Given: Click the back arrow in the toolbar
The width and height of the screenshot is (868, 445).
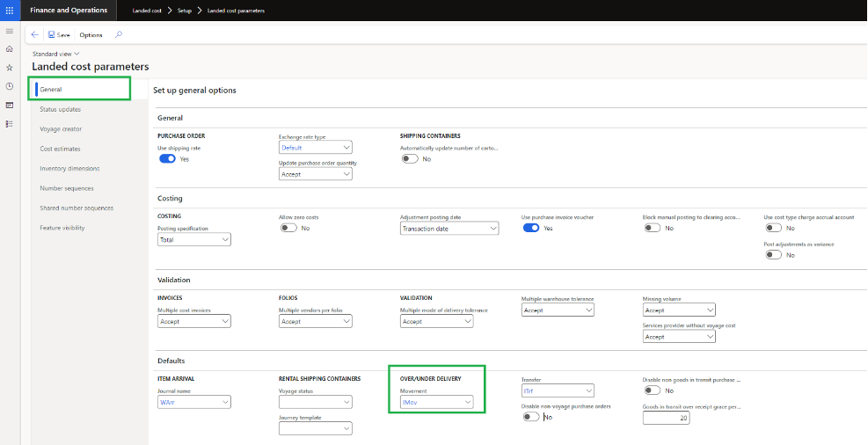Looking at the screenshot, I should [x=35, y=35].
